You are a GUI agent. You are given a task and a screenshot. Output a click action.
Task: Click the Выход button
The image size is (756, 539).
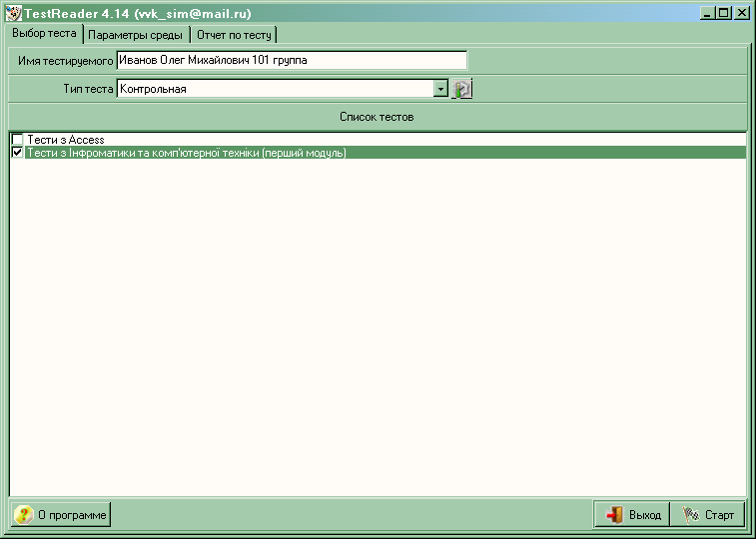pyautogui.click(x=631, y=514)
